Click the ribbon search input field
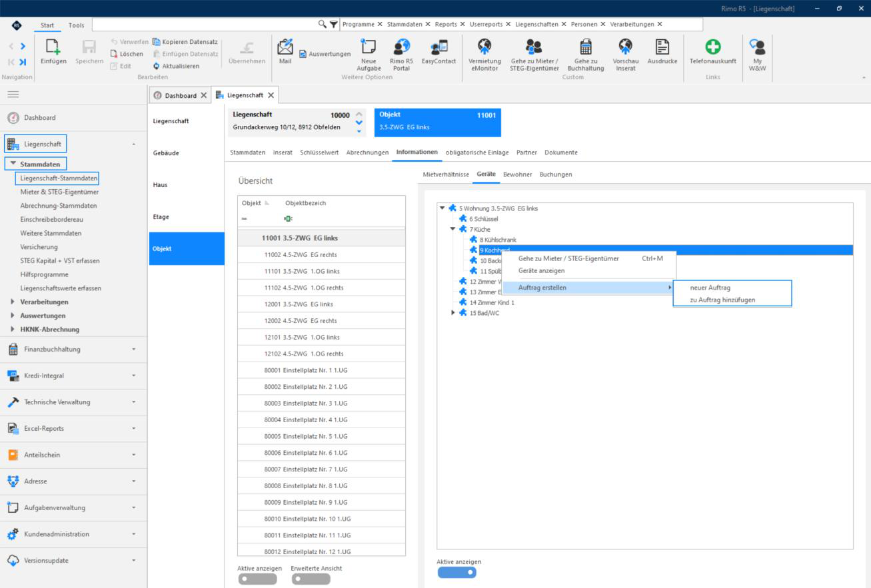The height and width of the screenshot is (588, 871). (207, 24)
